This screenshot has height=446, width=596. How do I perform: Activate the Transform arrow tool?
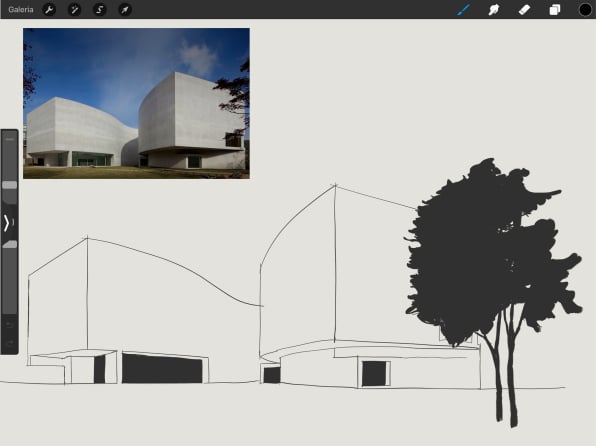click(125, 10)
